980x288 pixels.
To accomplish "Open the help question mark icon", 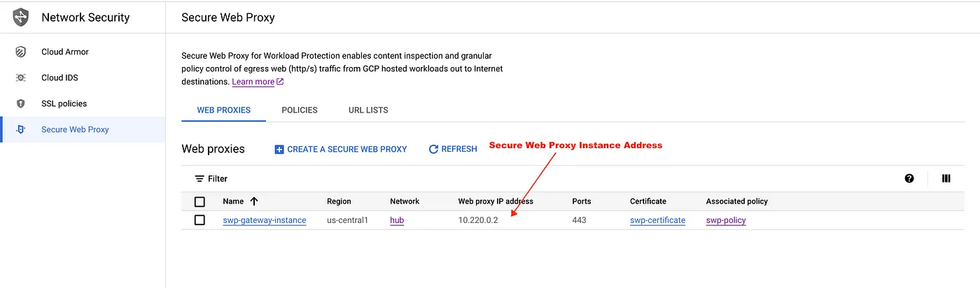I will 909,178.
